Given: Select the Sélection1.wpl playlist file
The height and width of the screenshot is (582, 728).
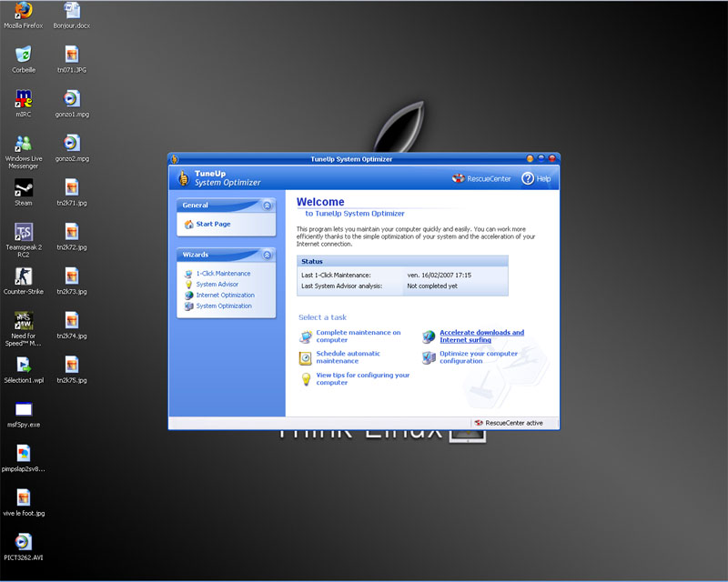Looking at the screenshot, I should (24, 369).
